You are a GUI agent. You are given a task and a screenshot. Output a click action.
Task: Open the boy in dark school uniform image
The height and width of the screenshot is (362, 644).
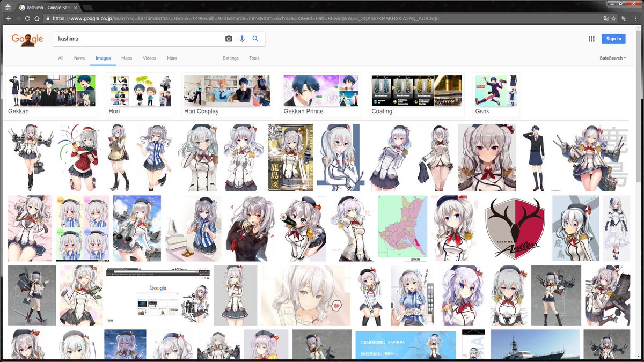535,158
